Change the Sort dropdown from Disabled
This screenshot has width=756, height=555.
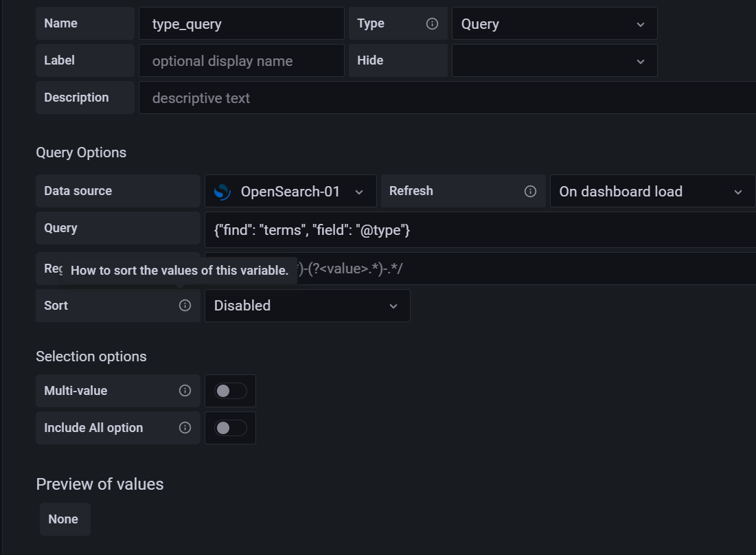point(307,305)
